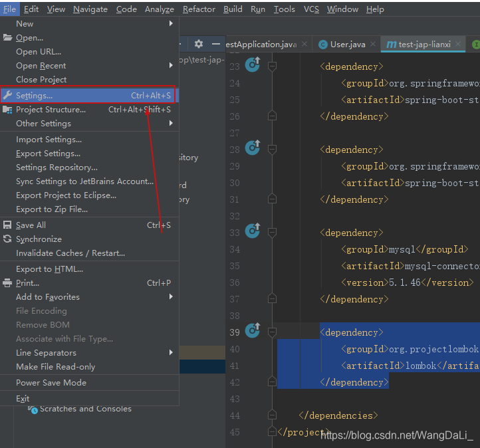Click the fold end marker on line 44
Image resolution: width=480 pixels, height=448 pixels.
[x=272, y=415]
